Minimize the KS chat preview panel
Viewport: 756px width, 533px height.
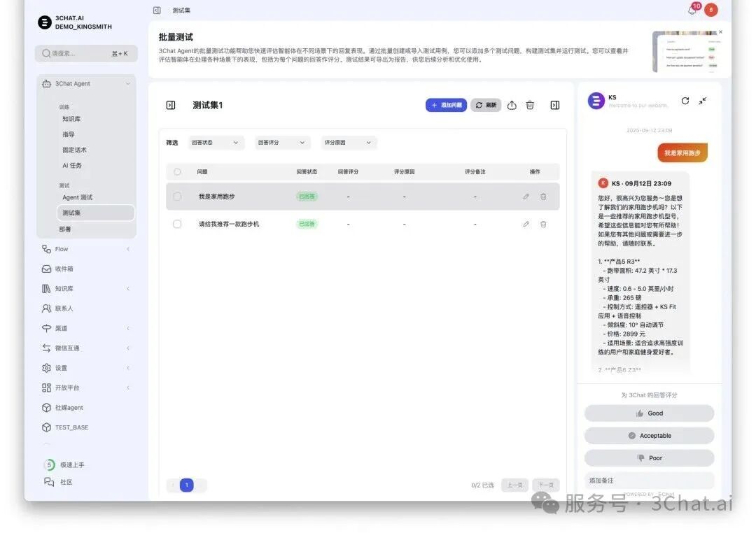tap(703, 101)
